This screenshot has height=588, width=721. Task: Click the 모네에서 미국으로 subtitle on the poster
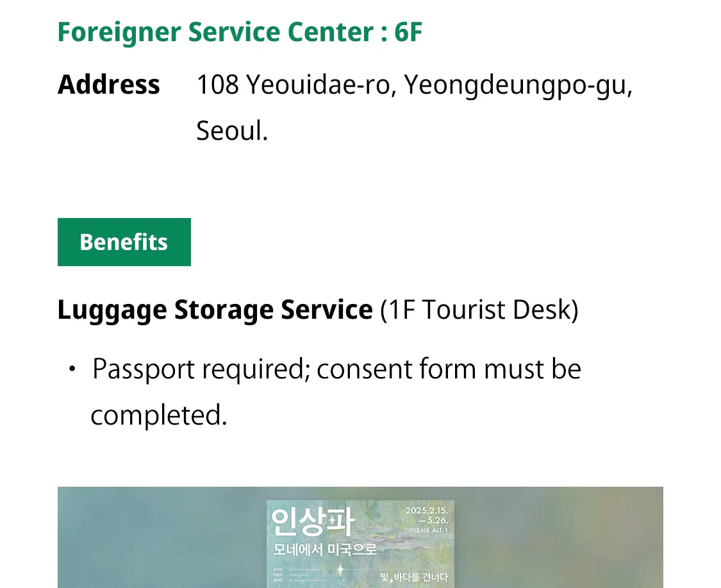click(325, 550)
